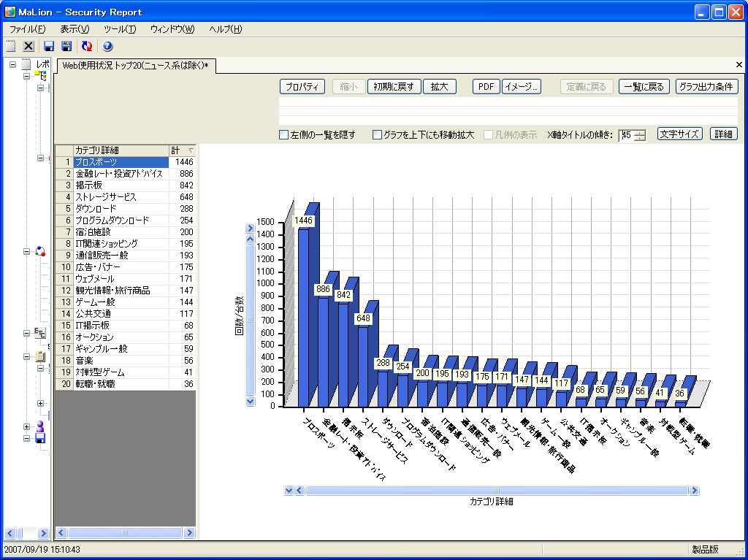Toggle the グラフを上下にも移動拡大 checkbox
Viewport: 748px width, 560px height.
(x=378, y=135)
